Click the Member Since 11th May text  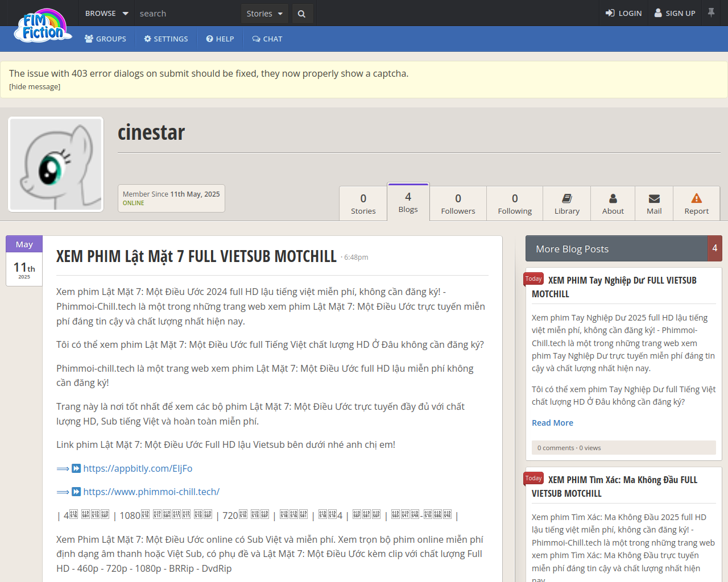click(171, 194)
